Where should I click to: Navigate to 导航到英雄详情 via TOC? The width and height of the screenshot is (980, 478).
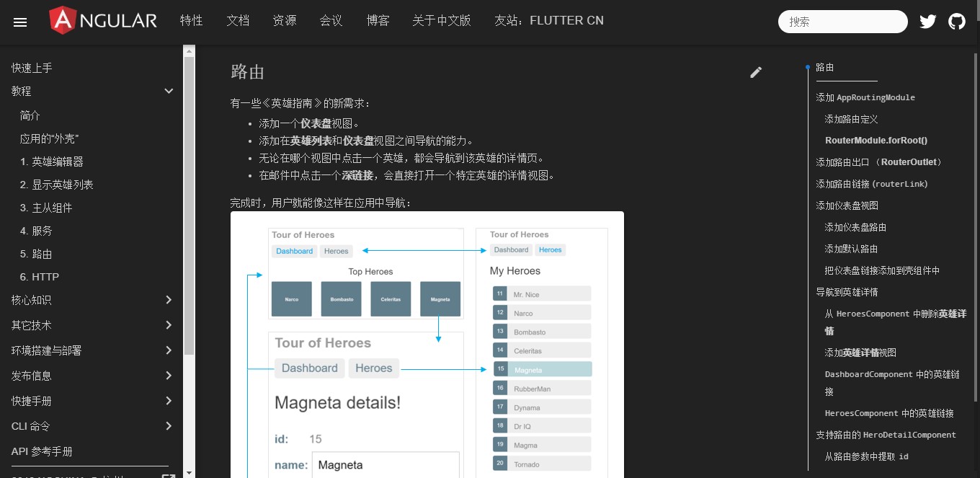tap(847, 292)
